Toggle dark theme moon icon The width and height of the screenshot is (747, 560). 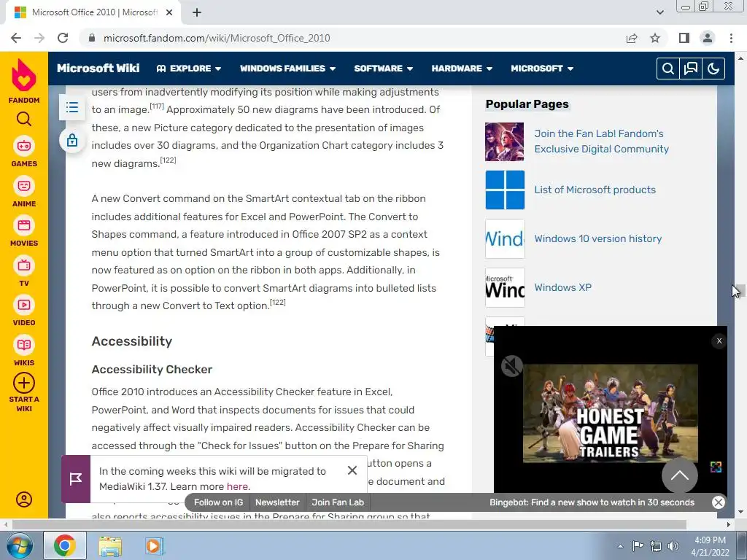point(713,69)
